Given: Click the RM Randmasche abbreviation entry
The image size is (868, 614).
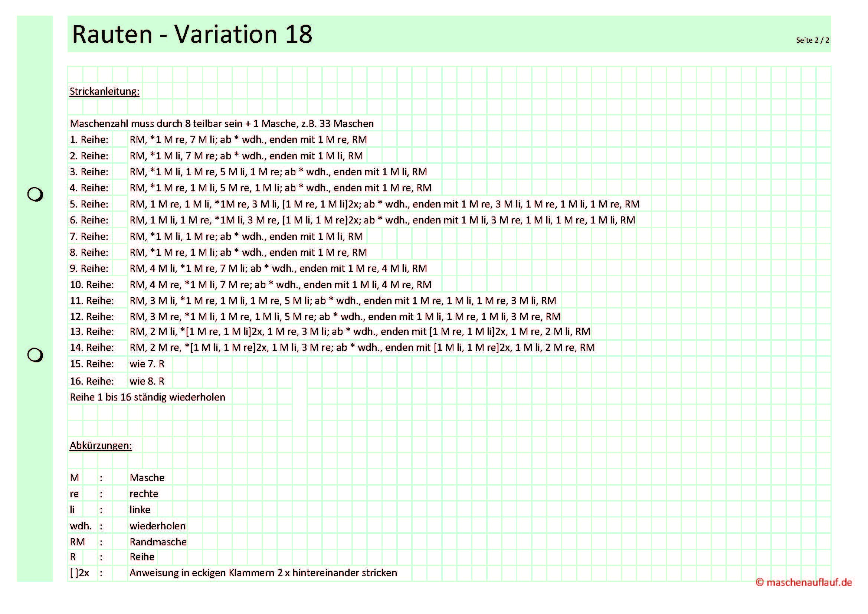Looking at the screenshot, I should (x=158, y=541).
